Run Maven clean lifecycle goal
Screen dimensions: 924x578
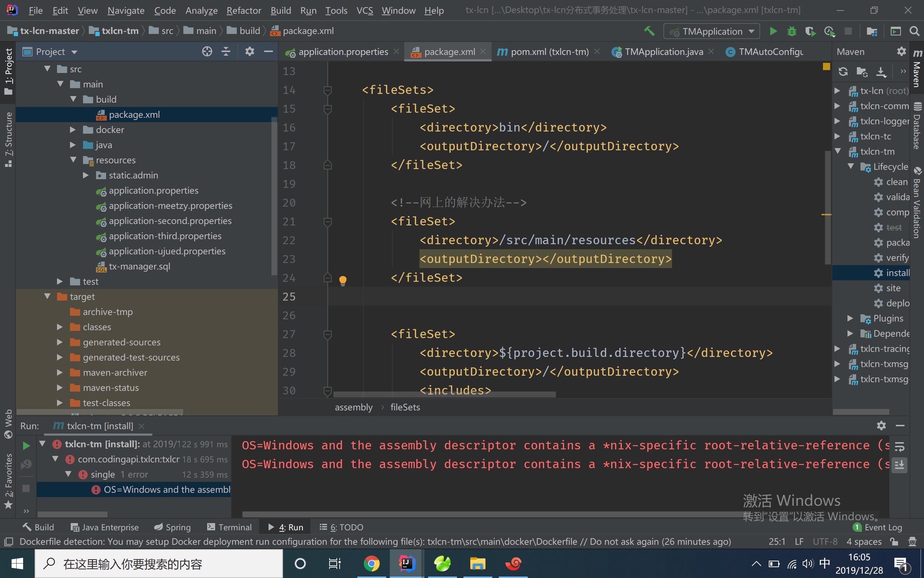[896, 182]
